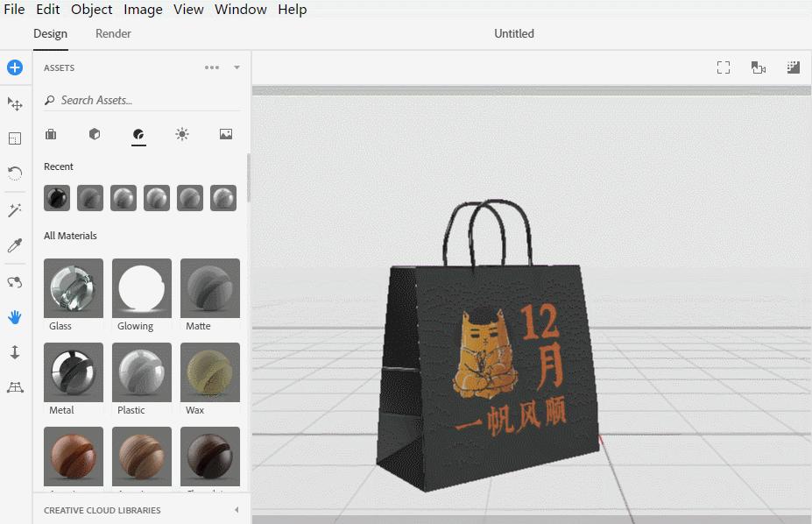This screenshot has width=812, height=524.
Task: Select the Horizon tool
Action: click(x=14, y=386)
